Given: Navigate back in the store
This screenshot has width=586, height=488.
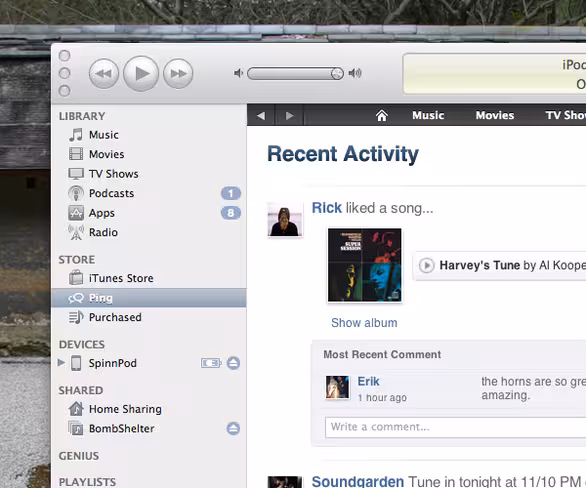Looking at the screenshot, I should point(261,115).
